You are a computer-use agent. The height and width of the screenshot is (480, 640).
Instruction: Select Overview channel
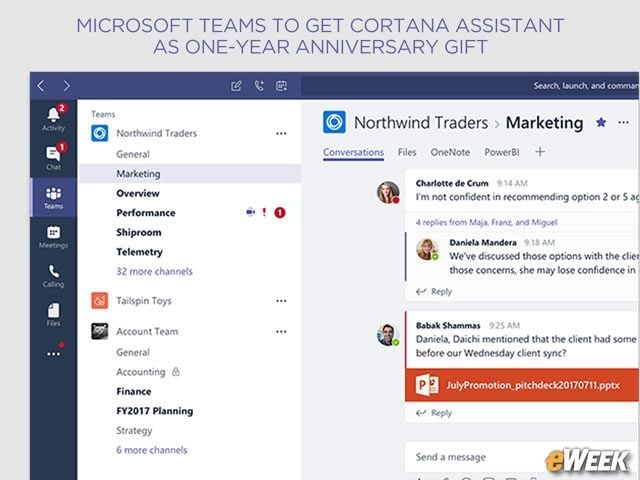[x=138, y=193]
